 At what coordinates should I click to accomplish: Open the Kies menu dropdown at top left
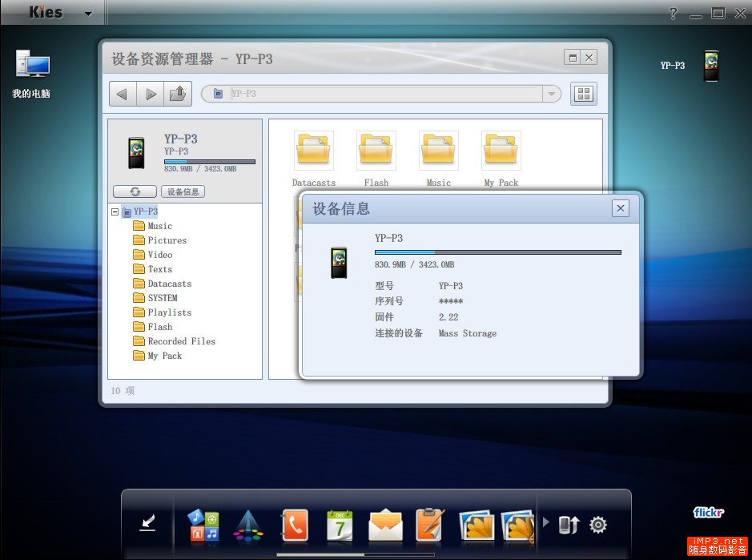click(x=88, y=12)
